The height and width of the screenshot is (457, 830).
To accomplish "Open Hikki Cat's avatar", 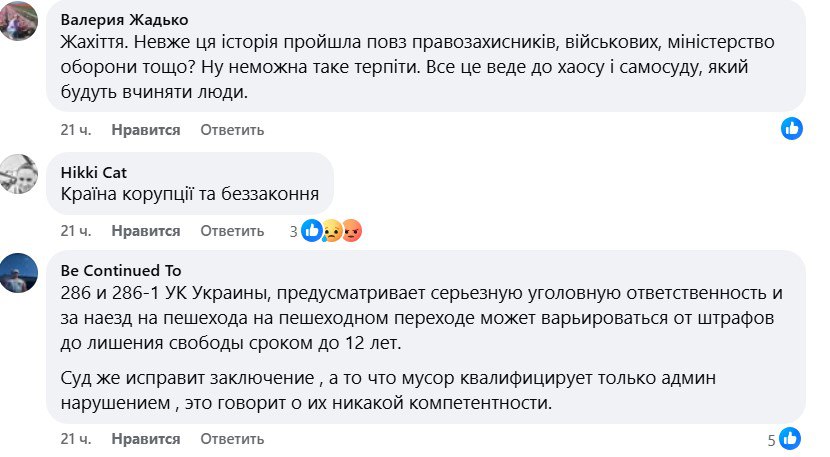I will (x=19, y=174).
